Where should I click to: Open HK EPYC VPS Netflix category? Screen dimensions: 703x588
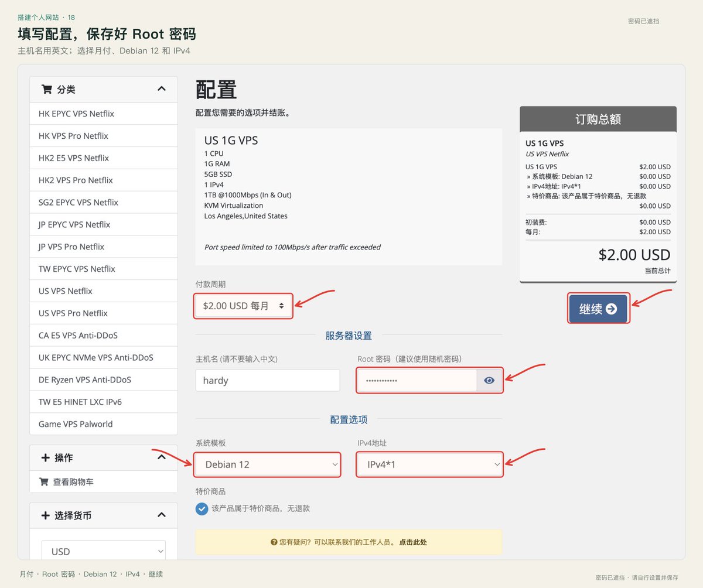click(x=104, y=114)
